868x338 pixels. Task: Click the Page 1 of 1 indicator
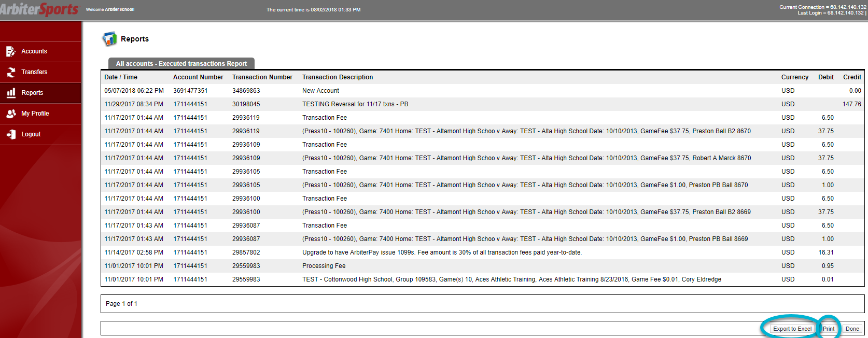point(121,304)
